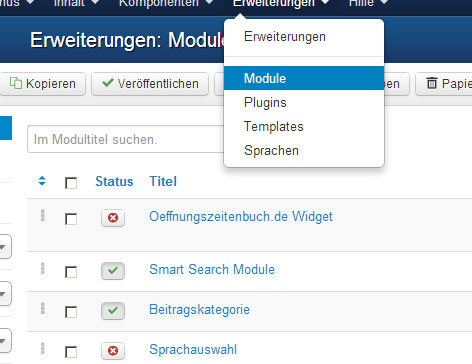Click the drag handle for the Beitragskategorie row
The width and height of the screenshot is (472, 364).
[43, 308]
